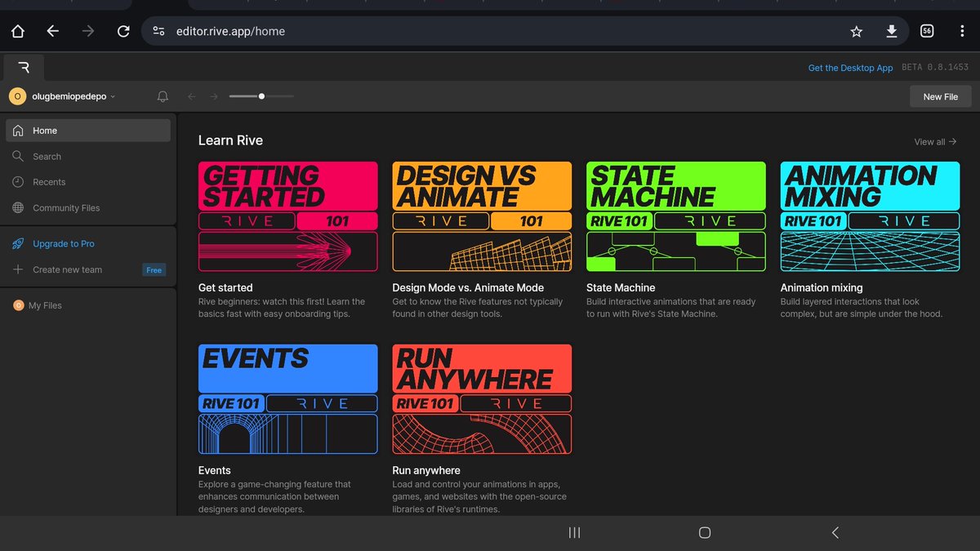
Task: Open the Get the Desktop App link
Action: (850, 68)
